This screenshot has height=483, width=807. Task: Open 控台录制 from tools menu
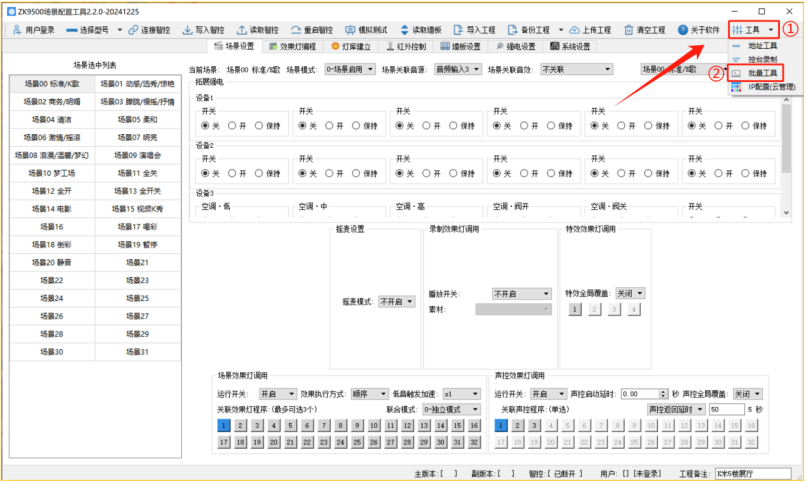point(762,59)
